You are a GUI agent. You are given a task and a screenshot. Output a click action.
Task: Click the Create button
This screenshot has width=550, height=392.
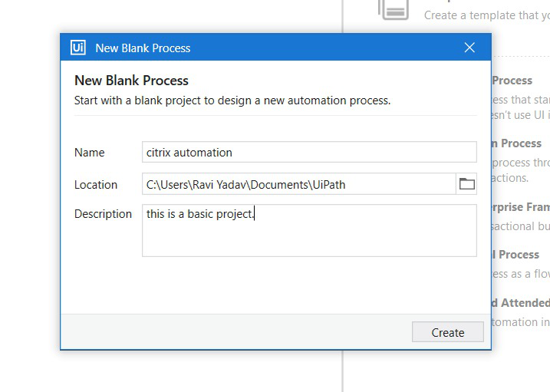tap(447, 332)
